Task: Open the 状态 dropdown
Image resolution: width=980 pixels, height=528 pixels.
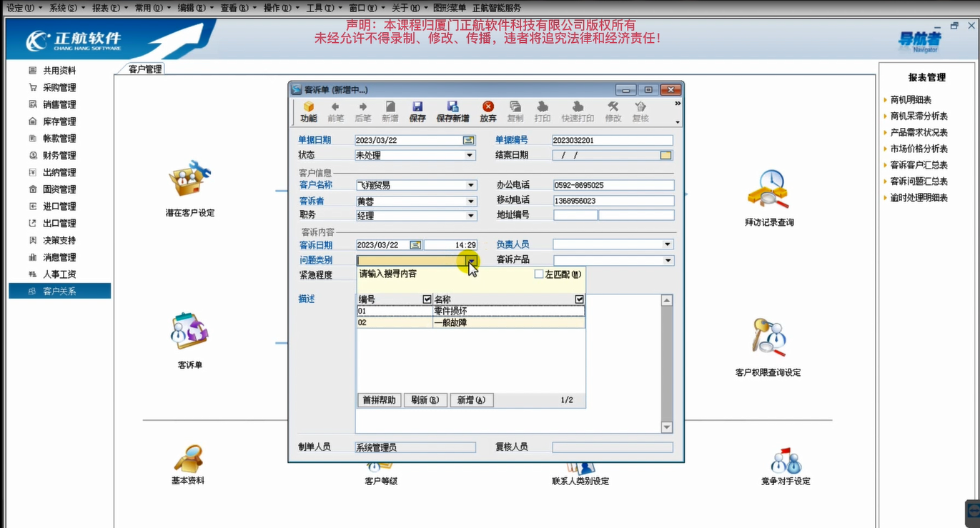Action: point(470,155)
